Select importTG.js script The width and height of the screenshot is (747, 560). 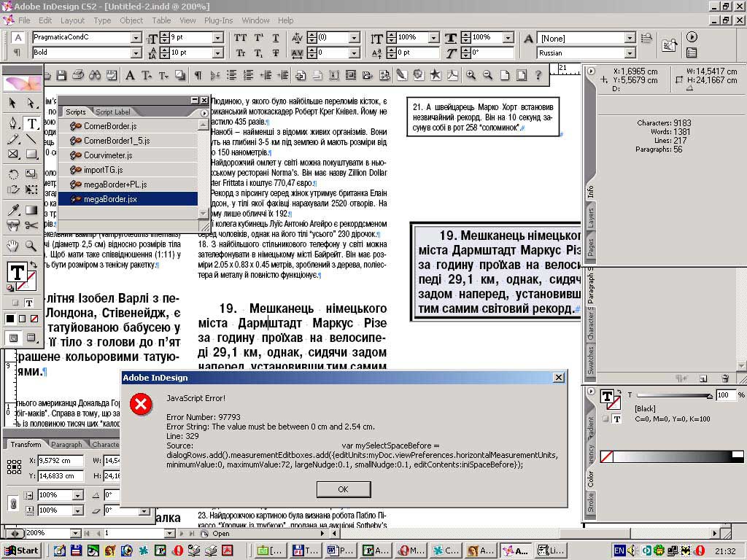(x=128, y=169)
